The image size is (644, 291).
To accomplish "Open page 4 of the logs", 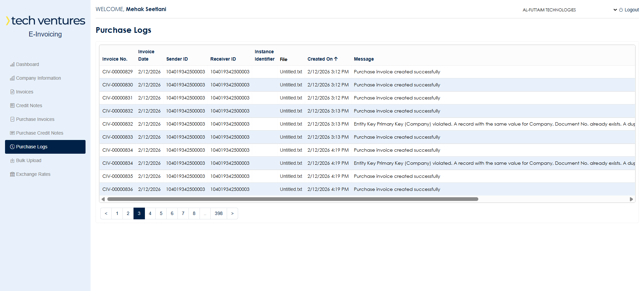I will point(150,214).
